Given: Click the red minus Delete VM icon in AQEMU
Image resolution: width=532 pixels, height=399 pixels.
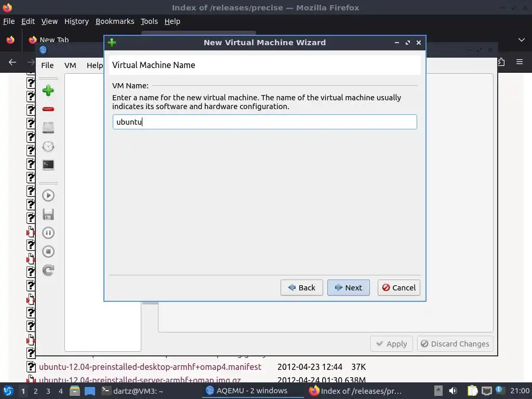Looking at the screenshot, I should click(x=48, y=109).
